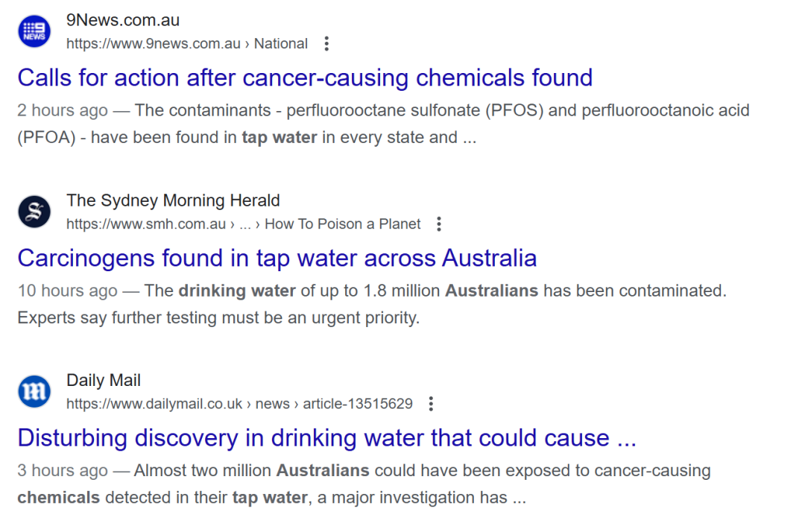Open the three-dot menu beside the dailymail.co.uk URL
This screenshot has width=805, height=532.
431,405
